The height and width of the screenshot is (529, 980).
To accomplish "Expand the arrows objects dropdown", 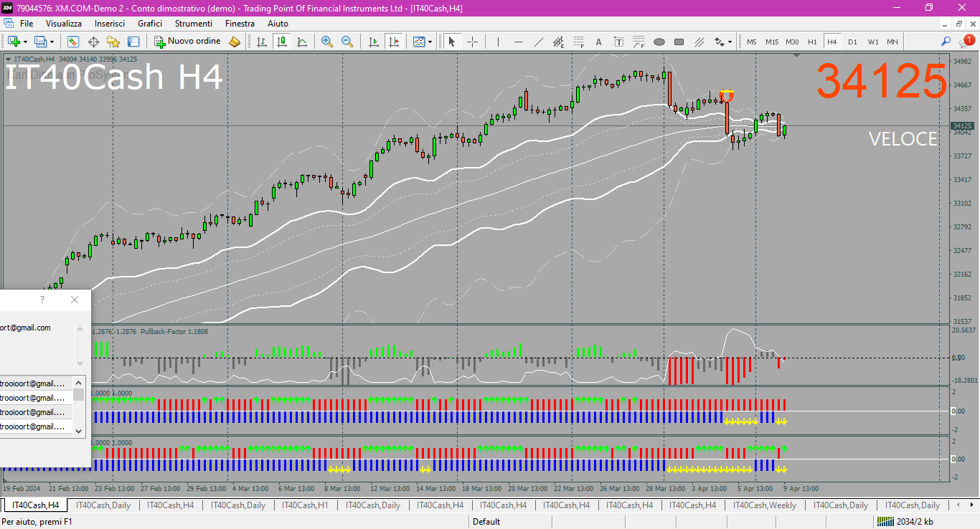I will tap(730, 42).
